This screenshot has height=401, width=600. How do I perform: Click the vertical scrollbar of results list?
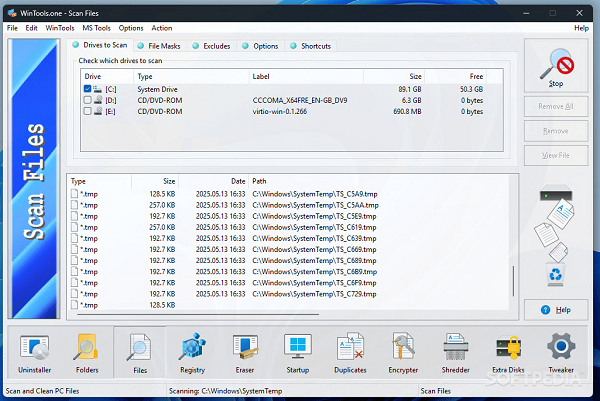tap(513, 281)
